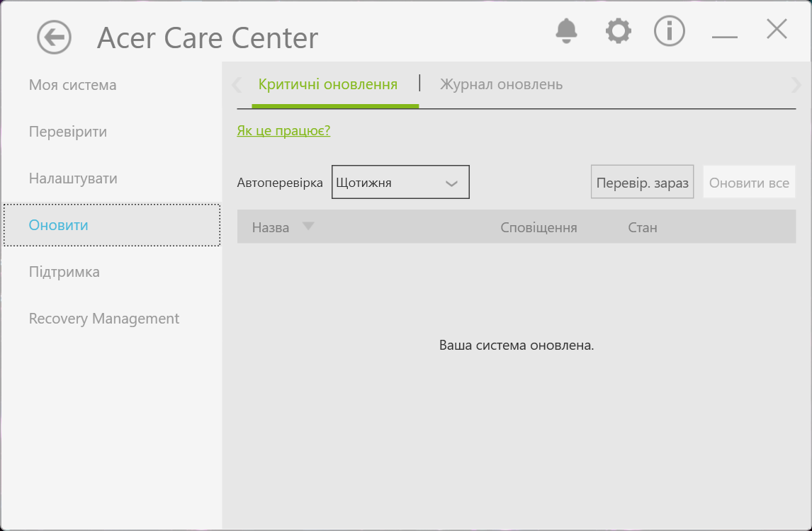This screenshot has height=531, width=812.
Task: Close the Acer Care Center window
Action: point(777,29)
